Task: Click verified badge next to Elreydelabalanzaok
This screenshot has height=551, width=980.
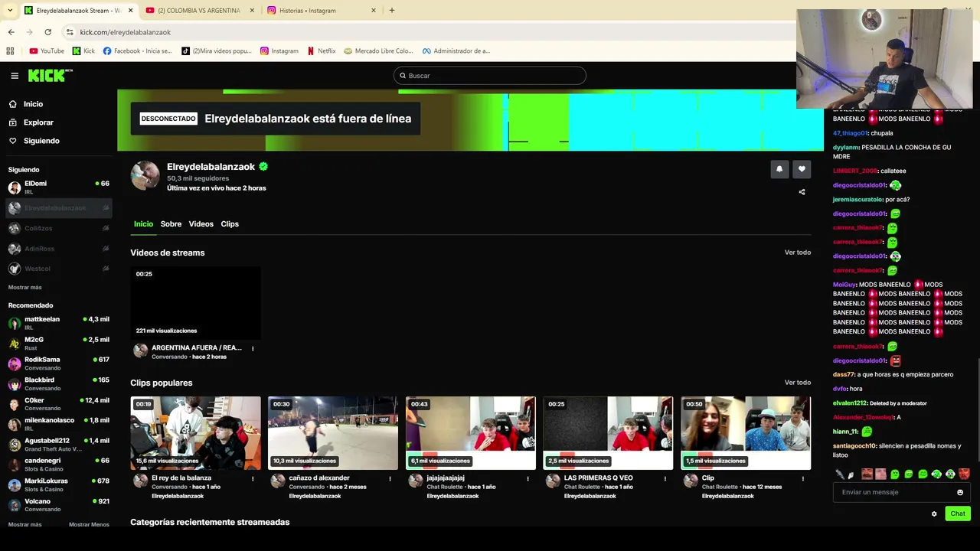Action: coord(263,166)
